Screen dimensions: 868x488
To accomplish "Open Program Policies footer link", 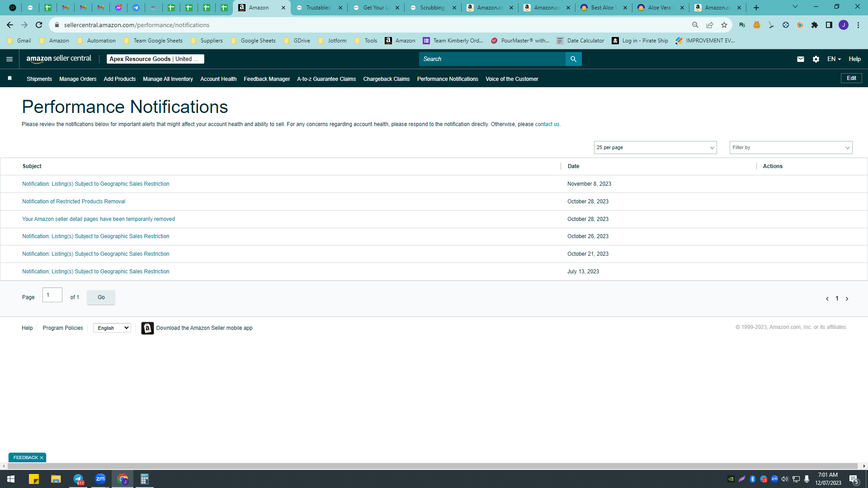I will click(63, 328).
